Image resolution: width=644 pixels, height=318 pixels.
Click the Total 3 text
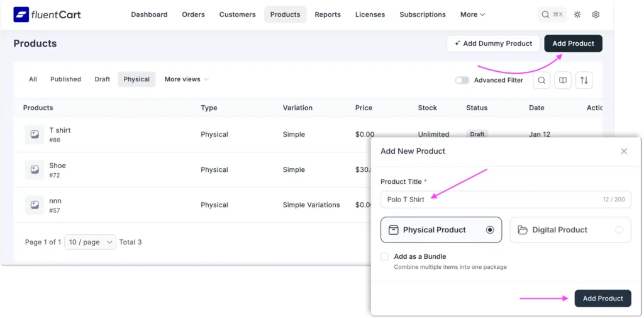tap(131, 242)
